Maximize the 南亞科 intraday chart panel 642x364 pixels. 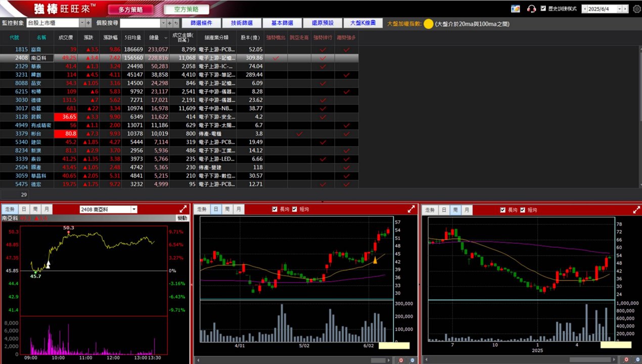click(x=183, y=209)
